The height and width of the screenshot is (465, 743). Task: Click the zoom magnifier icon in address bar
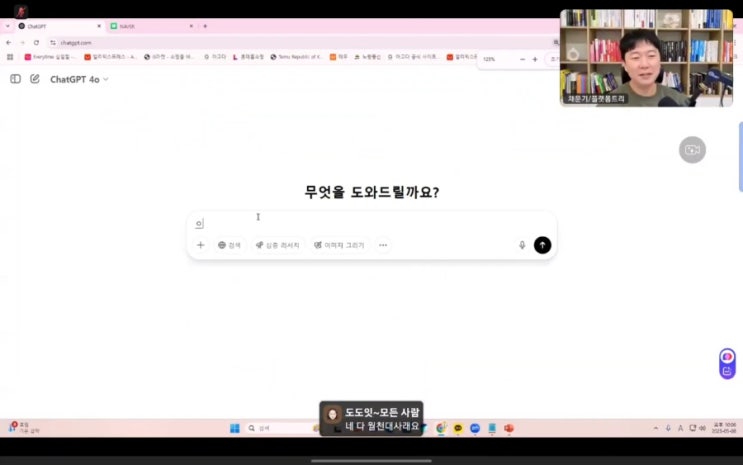click(x=556, y=43)
